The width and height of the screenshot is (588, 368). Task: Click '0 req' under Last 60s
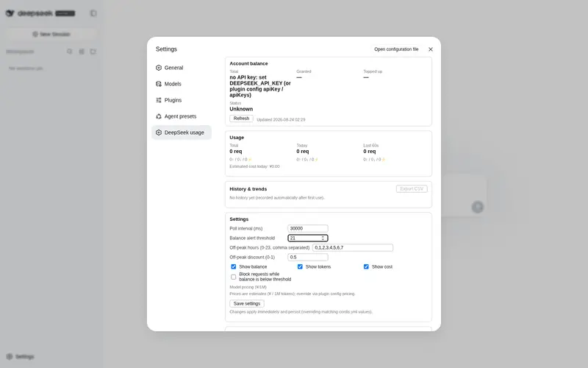click(x=370, y=152)
